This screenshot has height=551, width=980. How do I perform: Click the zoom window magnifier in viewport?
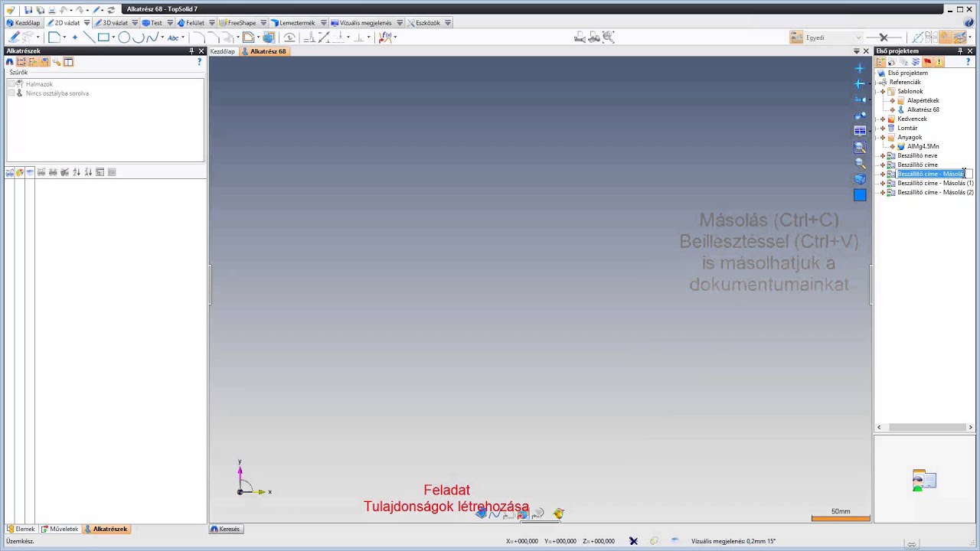coord(860,147)
